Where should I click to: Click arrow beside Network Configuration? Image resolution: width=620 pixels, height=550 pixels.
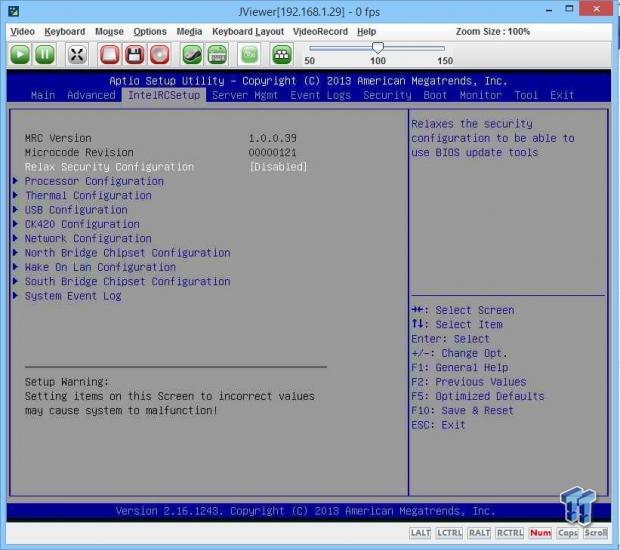point(15,238)
